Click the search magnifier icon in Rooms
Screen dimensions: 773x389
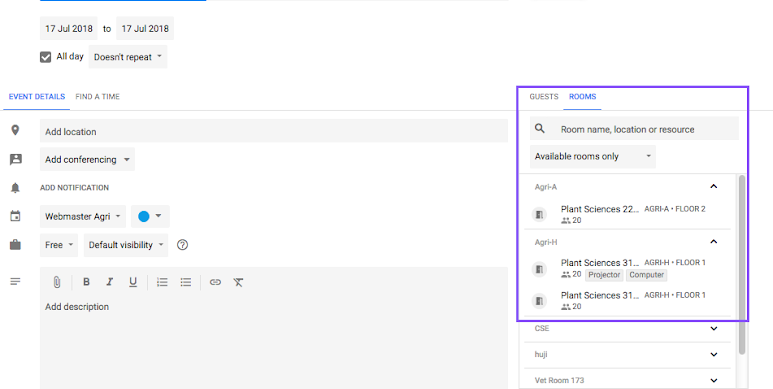point(540,129)
